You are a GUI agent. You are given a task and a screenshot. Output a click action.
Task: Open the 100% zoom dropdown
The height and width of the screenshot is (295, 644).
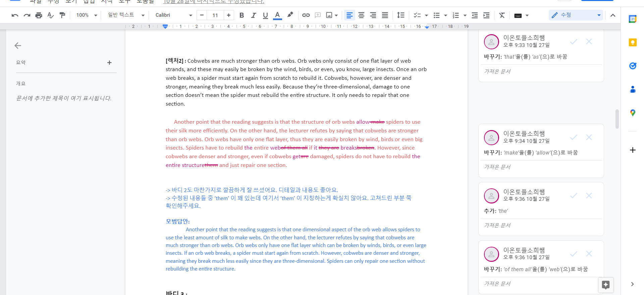point(87,15)
